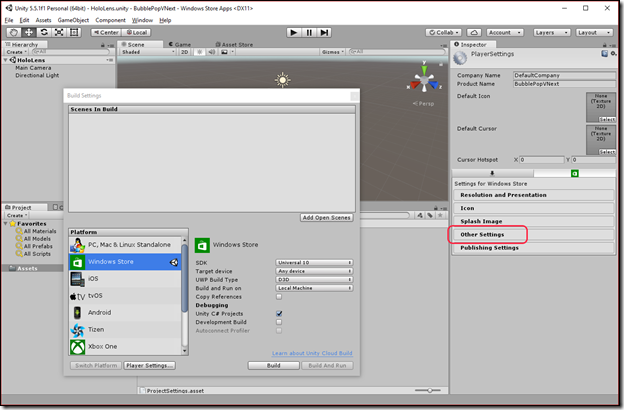
Task: Pause the game playback
Action: [x=309, y=33]
